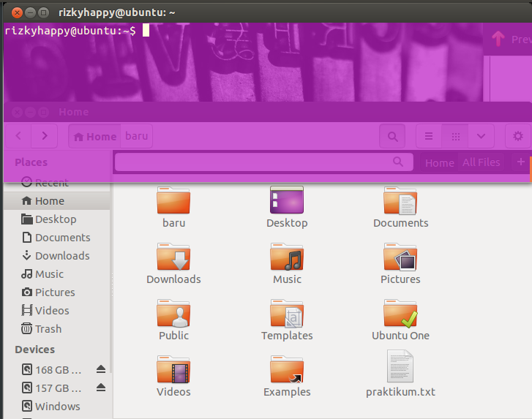Screen dimensions: 532x419
Task: Click the file manager forward arrow
Action: tap(45, 136)
